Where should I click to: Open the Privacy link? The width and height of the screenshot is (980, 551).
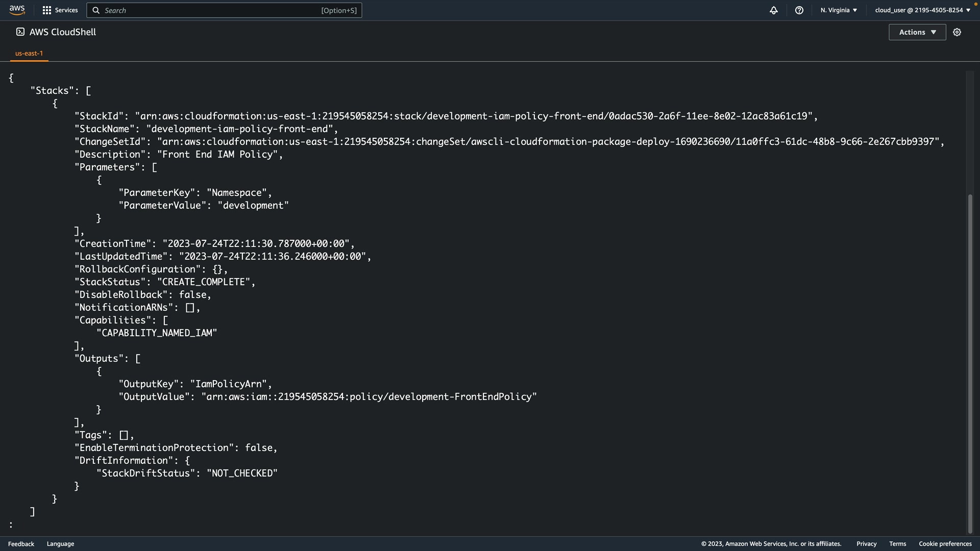866,544
